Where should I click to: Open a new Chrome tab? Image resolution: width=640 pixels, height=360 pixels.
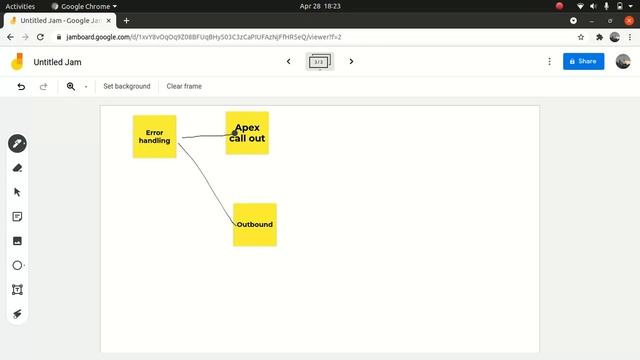(x=127, y=20)
